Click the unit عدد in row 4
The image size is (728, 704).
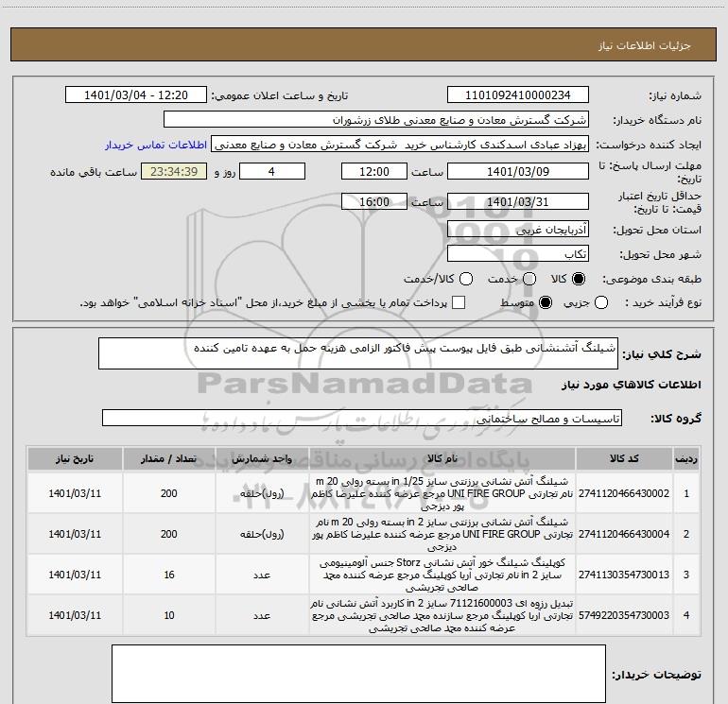click(262, 616)
